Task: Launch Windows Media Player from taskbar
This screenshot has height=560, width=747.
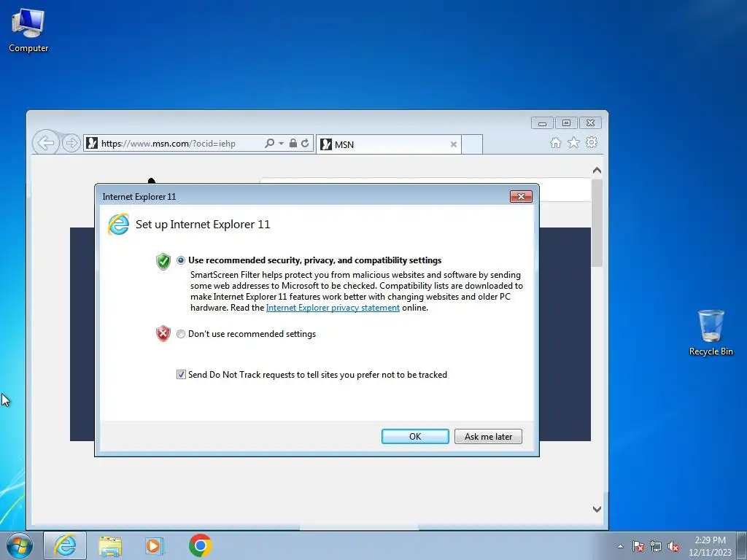Action: 155,545
